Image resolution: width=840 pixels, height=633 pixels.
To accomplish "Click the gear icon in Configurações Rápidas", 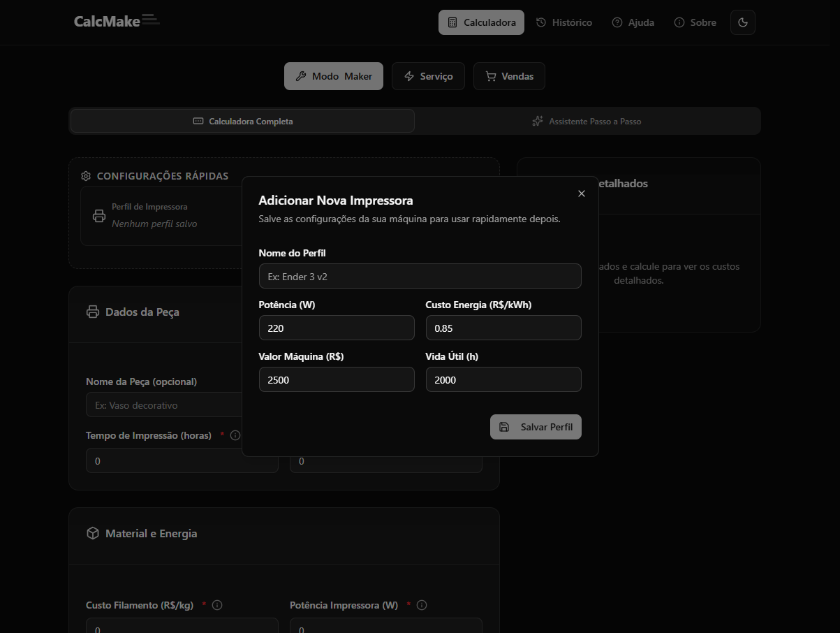I will (x=87, y=176).
